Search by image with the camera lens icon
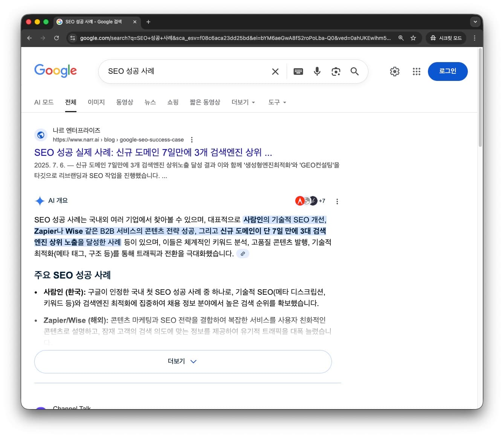The image size is (504, 437). coord(336,72)
